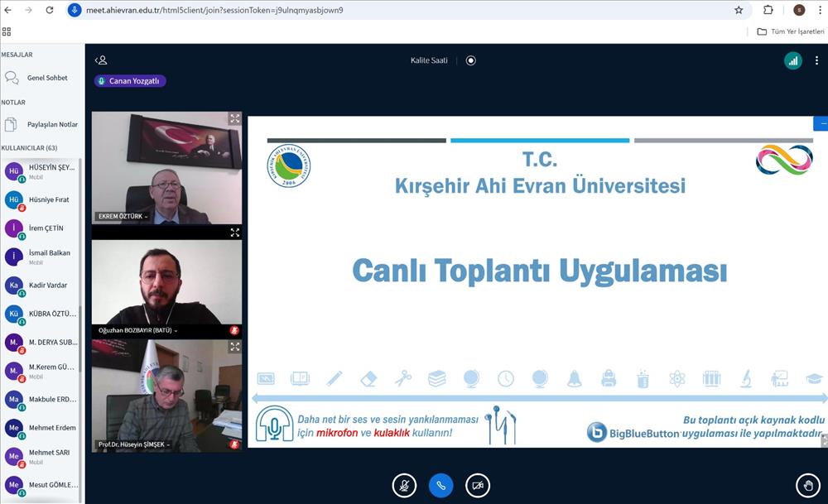The height and width of the screenshot is (504, 828).
Task: Select İrem ÇETİN from KULLANICILAR list
Action: pyautogui.click(x=41, y=229)
